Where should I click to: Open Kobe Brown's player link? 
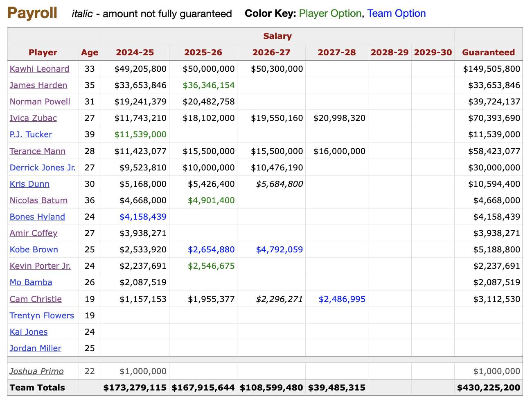pyautogui.click(x=34, y=250)
